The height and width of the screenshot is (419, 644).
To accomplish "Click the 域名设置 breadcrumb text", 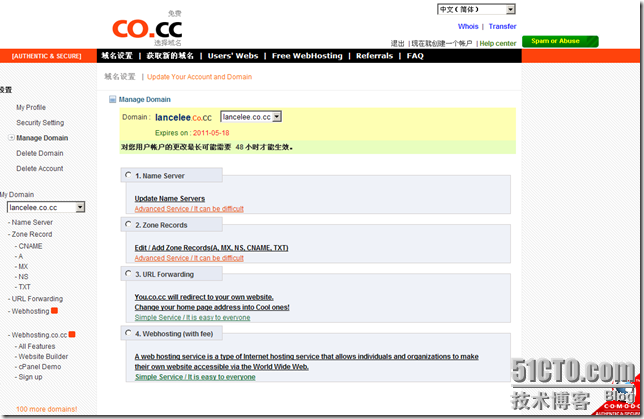I will 120,77.
